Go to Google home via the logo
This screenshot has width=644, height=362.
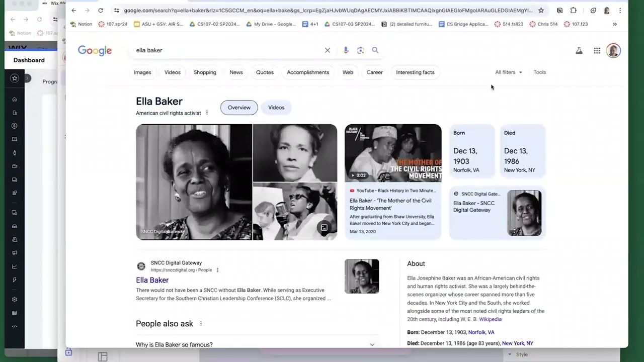pos(95,50)
